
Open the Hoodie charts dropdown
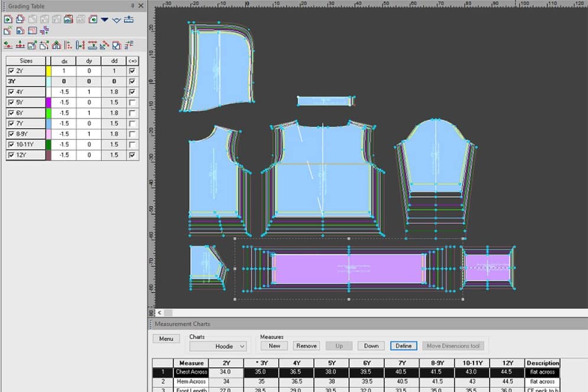point(218,346)
